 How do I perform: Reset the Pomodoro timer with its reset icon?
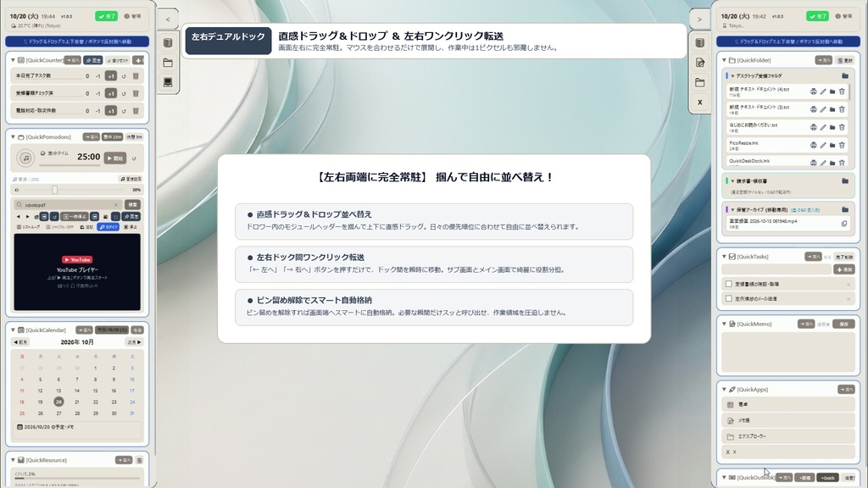134,158
